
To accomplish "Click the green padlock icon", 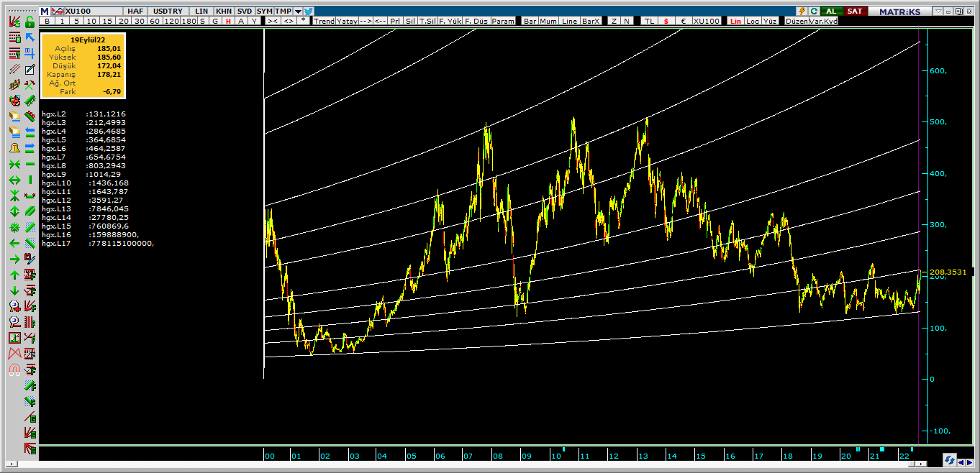I will (30, 22).
